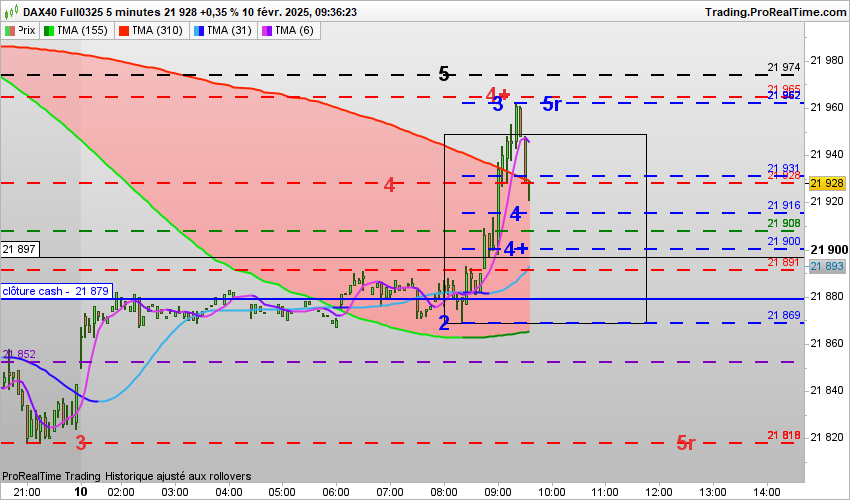Toggle the TMA (310) indicator legend

coord(151,30)
